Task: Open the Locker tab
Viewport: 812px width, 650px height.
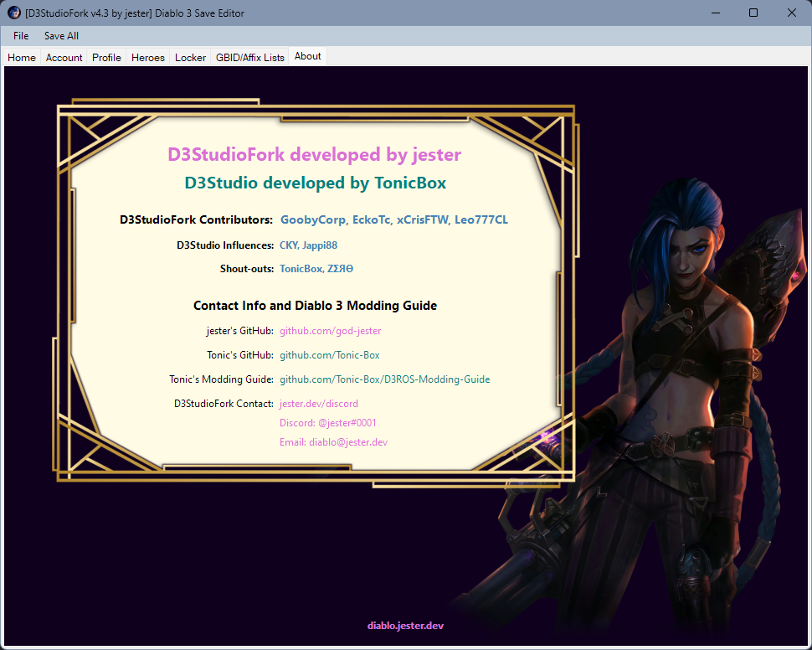Action: tap(190, 58)
